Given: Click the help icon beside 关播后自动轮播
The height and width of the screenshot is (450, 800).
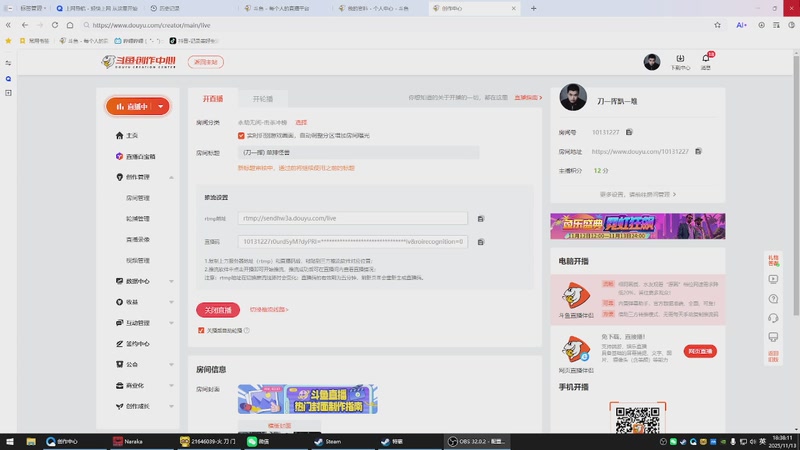Looking at the screenshot, I should tap(246, 330).
